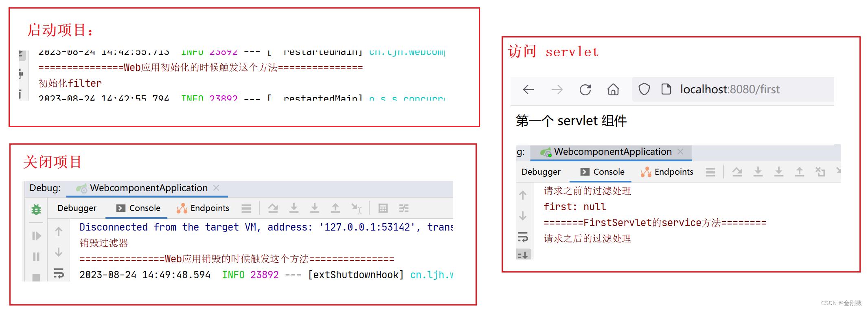Select Debugger tab in the servlet-access panel
The image size is (868, 310).
pyautogui.click(x=541, y=172)
